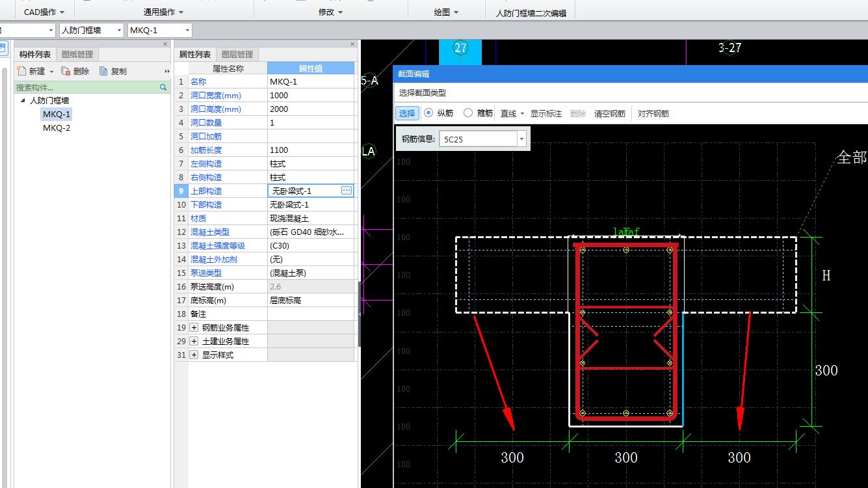This screenshot has width=868, height=488.
Task: Close the 构件列表 panel
Action: point(165,44)
